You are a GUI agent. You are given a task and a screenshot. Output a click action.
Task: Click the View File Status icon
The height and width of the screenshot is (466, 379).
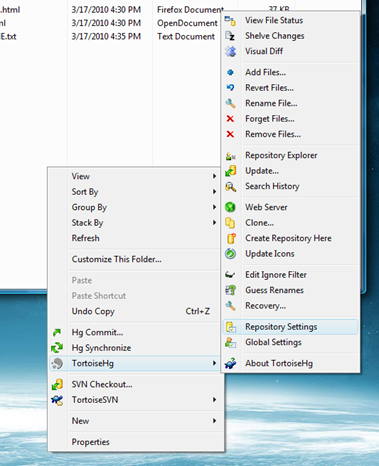tap(230, 21)
